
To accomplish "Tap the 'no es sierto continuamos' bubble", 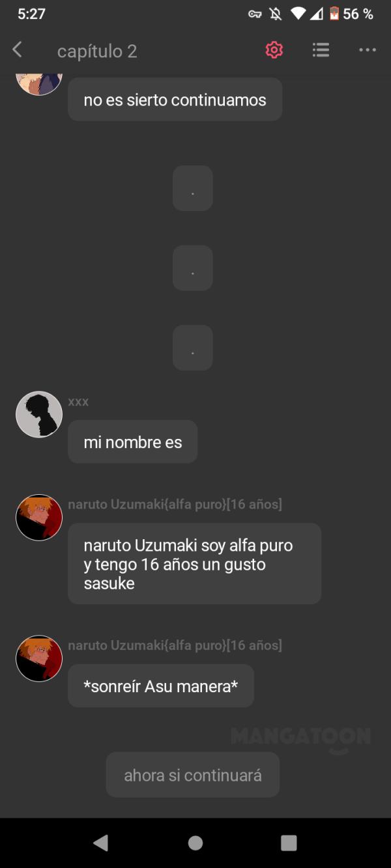I will click(x=175, y=100).
